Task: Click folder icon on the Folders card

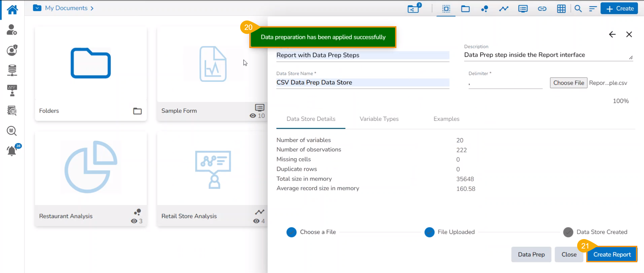Action: coord(137,111)
